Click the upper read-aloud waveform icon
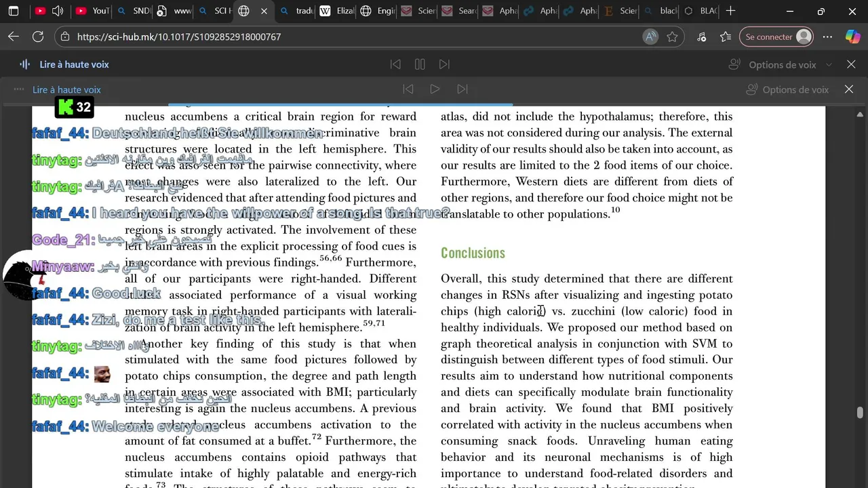The width and height of the screenshot is (868, 488). pos(25,64)
